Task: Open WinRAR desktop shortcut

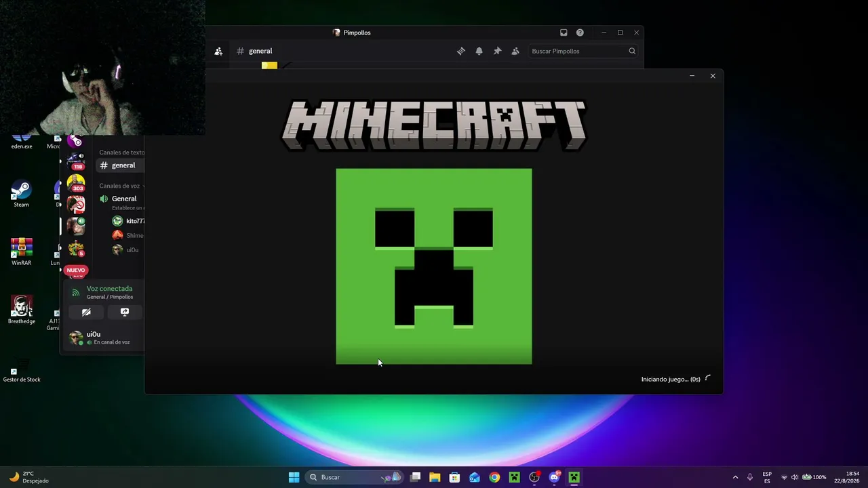Action: tap(22, 252)
